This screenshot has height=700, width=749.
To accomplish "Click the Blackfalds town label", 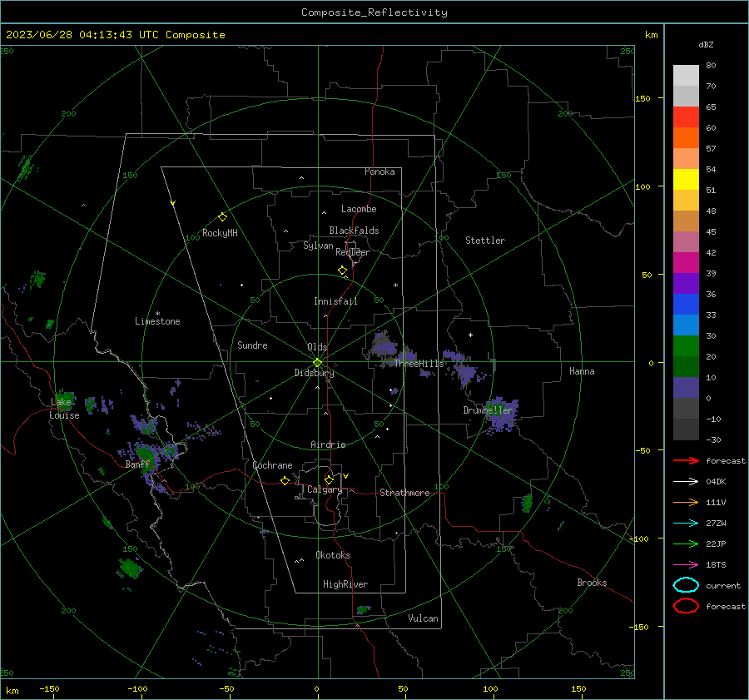I will pyautogui.click(x=354, y=231).
